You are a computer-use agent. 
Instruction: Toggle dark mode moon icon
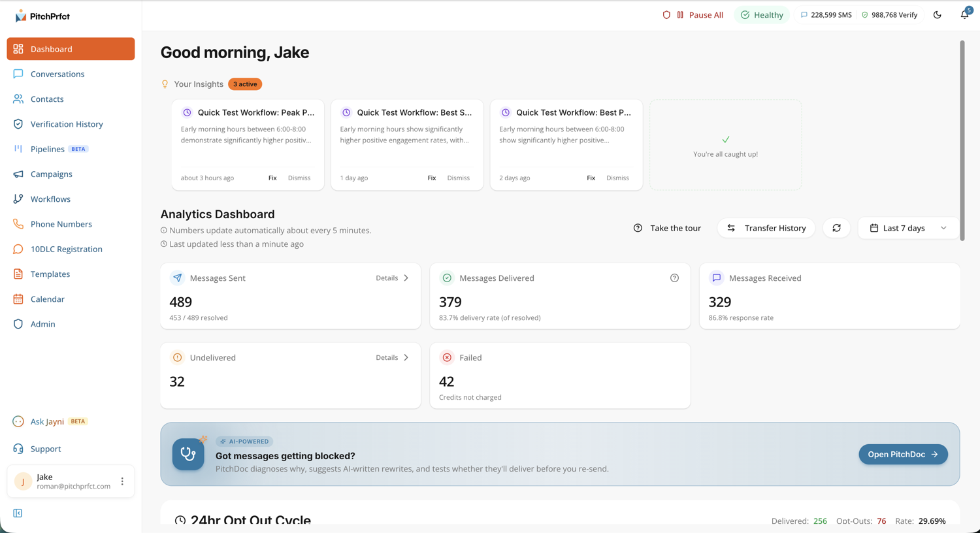(938, 15)
